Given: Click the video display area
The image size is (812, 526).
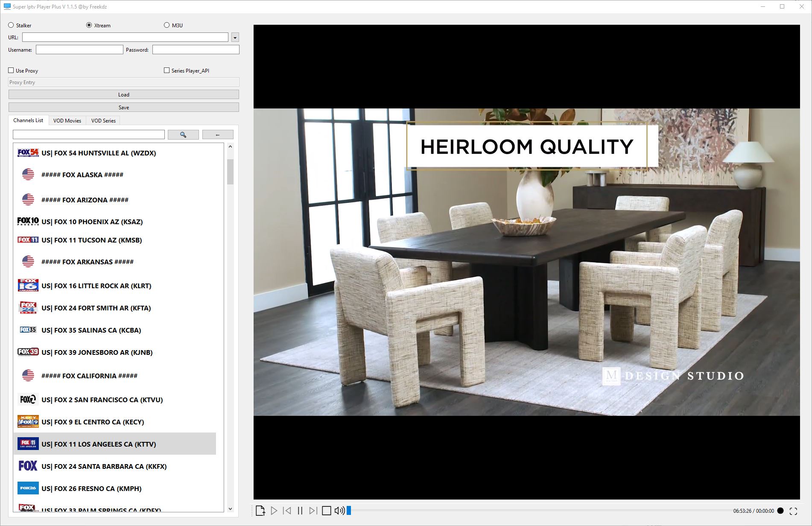Looking at the screenshot, I should click(x=526, y=262).
